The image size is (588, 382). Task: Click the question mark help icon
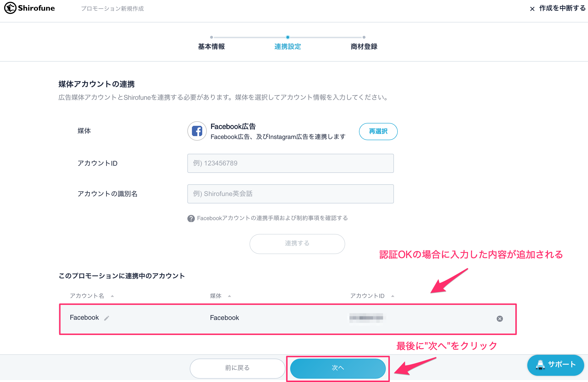(x=191, y=218)
